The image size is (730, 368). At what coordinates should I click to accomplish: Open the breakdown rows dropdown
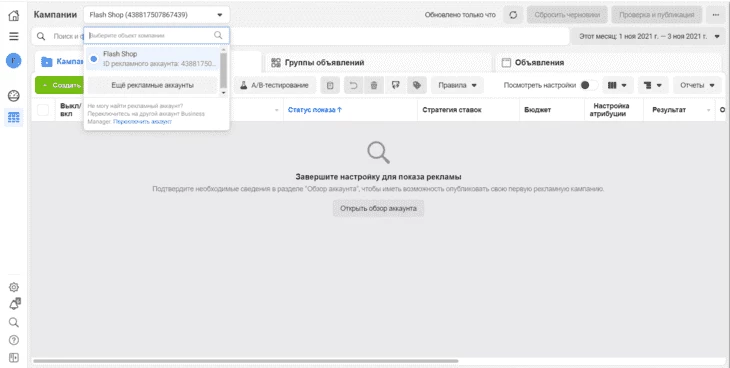coord(653,85)
